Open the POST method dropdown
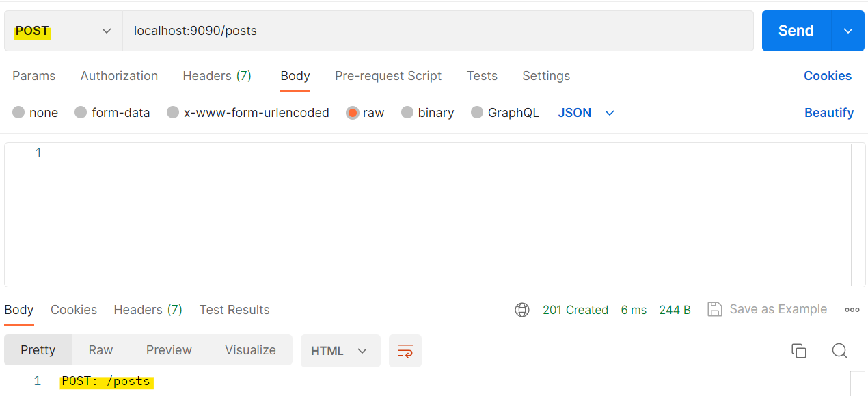868x396 pixels. click(x=63, y=31)
